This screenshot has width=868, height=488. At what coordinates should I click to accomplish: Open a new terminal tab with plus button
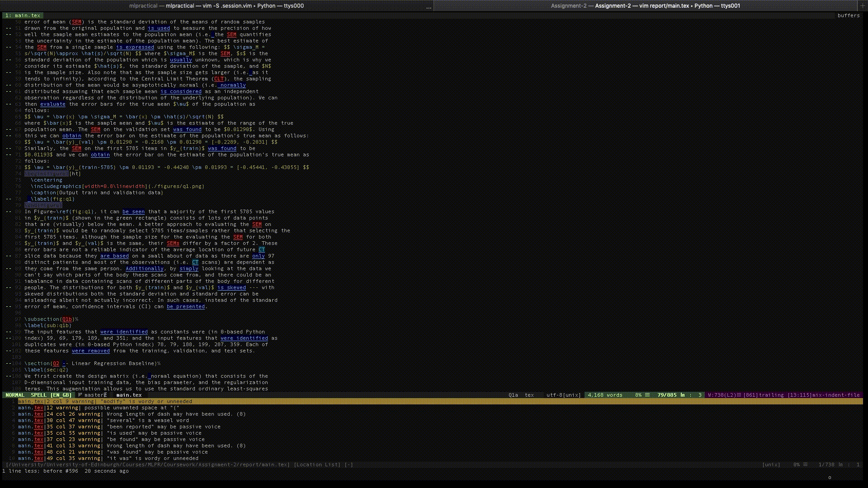pos(863,6)
